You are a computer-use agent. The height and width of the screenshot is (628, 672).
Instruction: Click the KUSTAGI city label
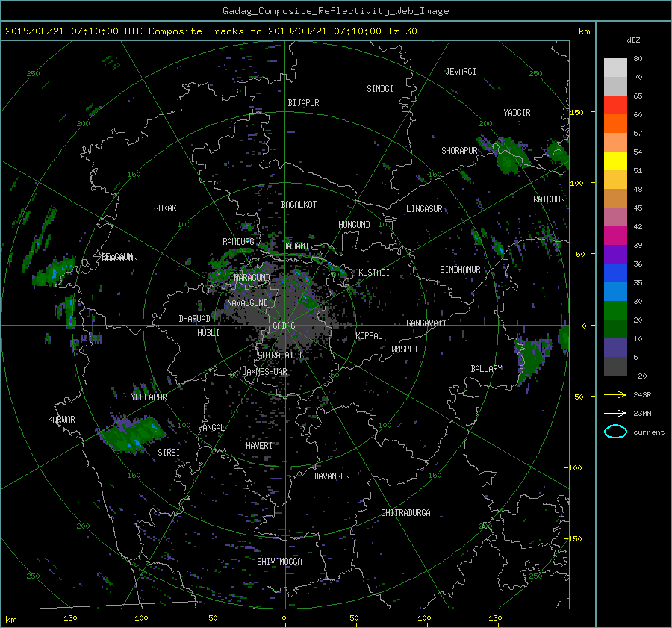tap(374, 273)
